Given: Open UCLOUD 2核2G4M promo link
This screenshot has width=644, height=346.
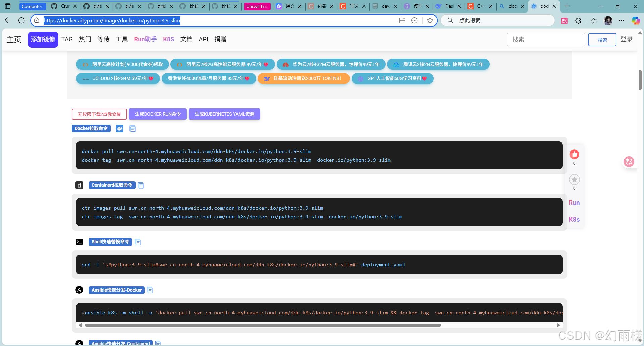Looking at the screenshot, I should click(x=118, y=79).
